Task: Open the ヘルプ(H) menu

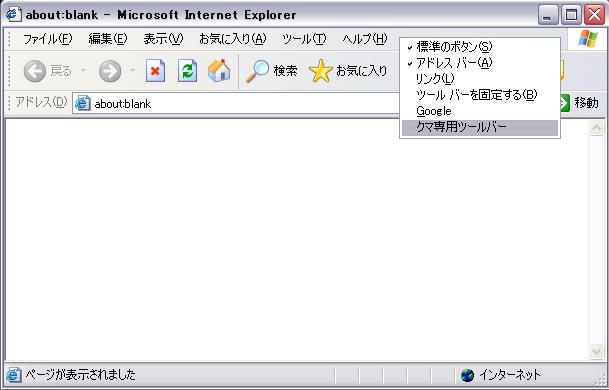Action: 365,39
